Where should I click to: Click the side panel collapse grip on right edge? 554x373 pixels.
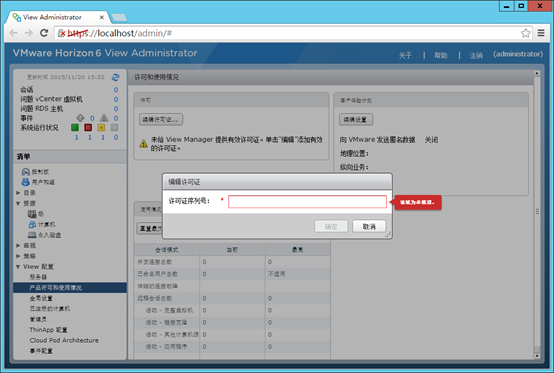click(x=537, y=211)
